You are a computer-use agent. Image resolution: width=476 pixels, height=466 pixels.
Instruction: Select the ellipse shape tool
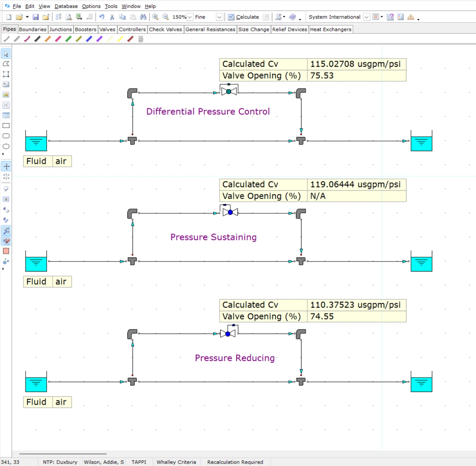pos(6,147)
